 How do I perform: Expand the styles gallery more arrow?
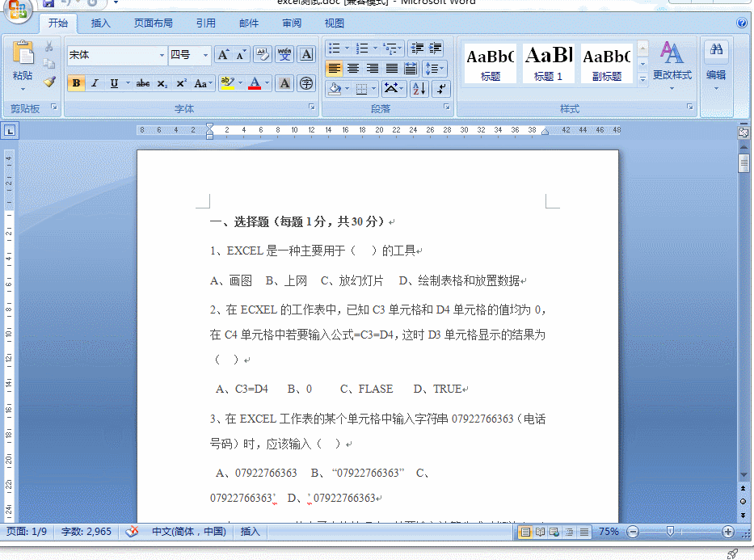[643, 79]
